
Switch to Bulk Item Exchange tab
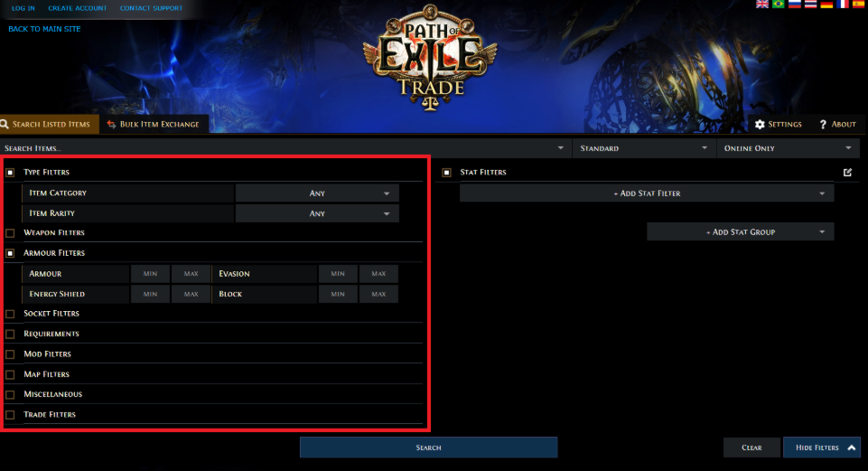point(154,124)
